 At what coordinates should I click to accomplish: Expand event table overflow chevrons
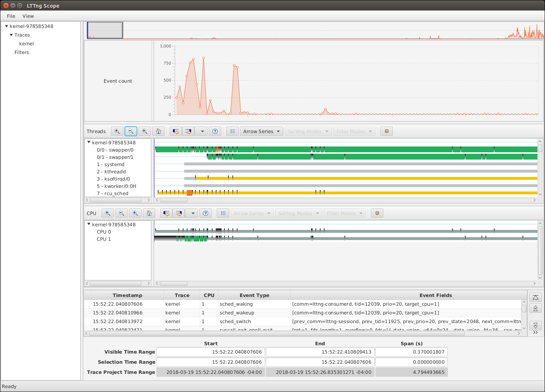536,333
